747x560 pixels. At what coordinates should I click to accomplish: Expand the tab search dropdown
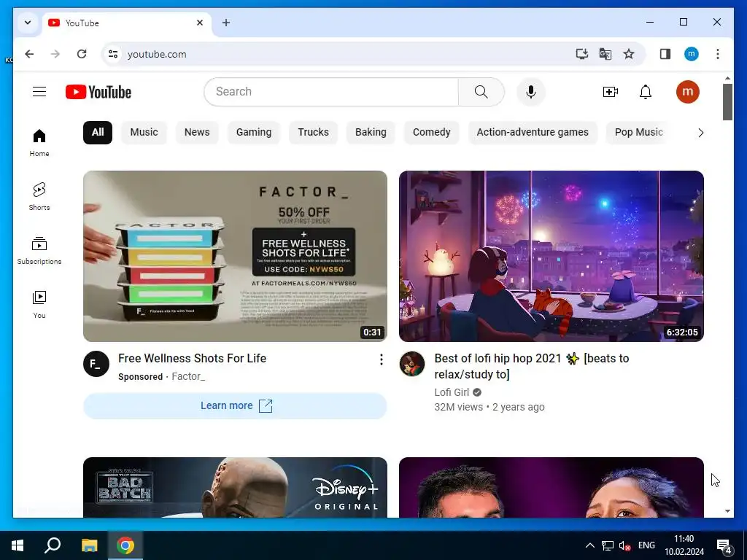click(x=28, y=23)
